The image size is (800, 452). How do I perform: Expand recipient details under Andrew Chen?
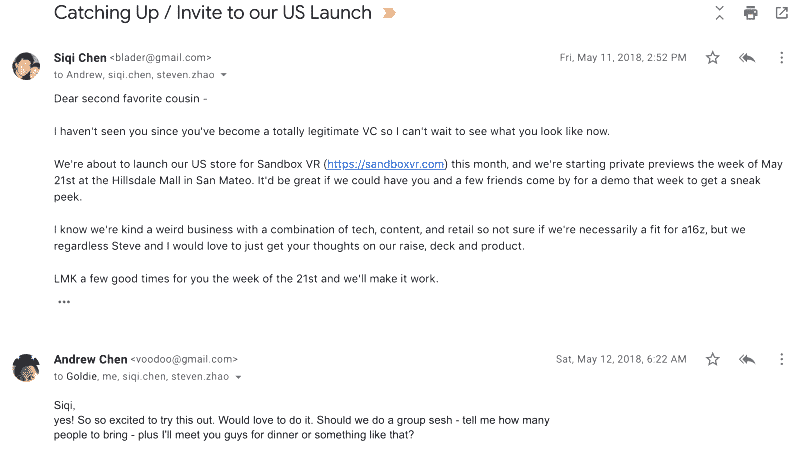238,377
